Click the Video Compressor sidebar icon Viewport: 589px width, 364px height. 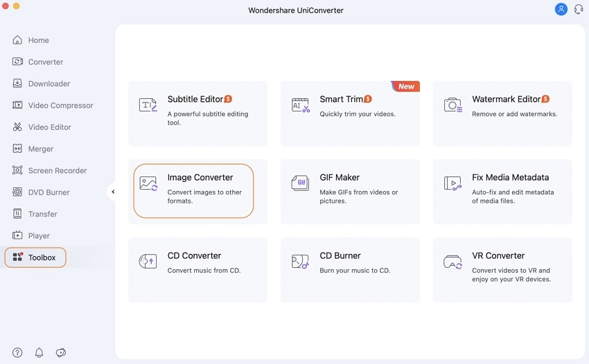(17, 105)
